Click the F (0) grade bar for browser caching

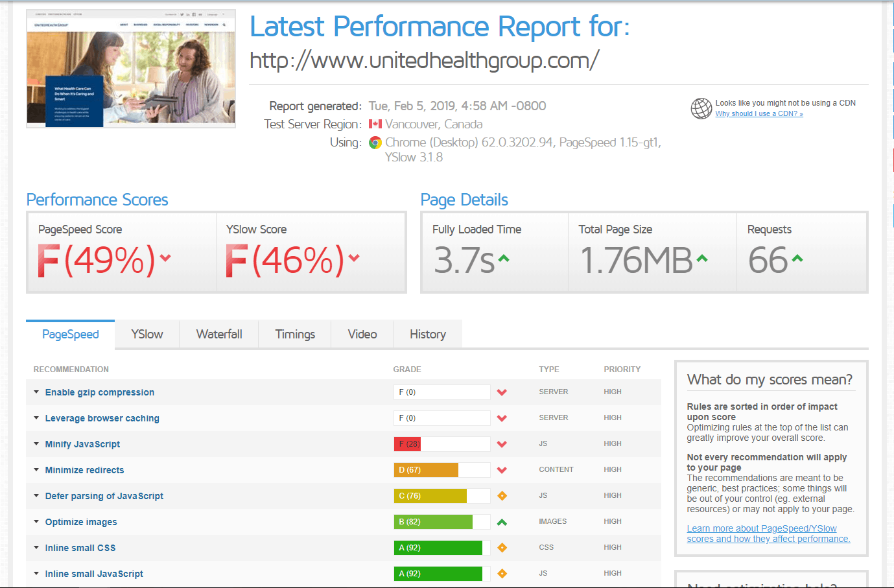(442, 418)
